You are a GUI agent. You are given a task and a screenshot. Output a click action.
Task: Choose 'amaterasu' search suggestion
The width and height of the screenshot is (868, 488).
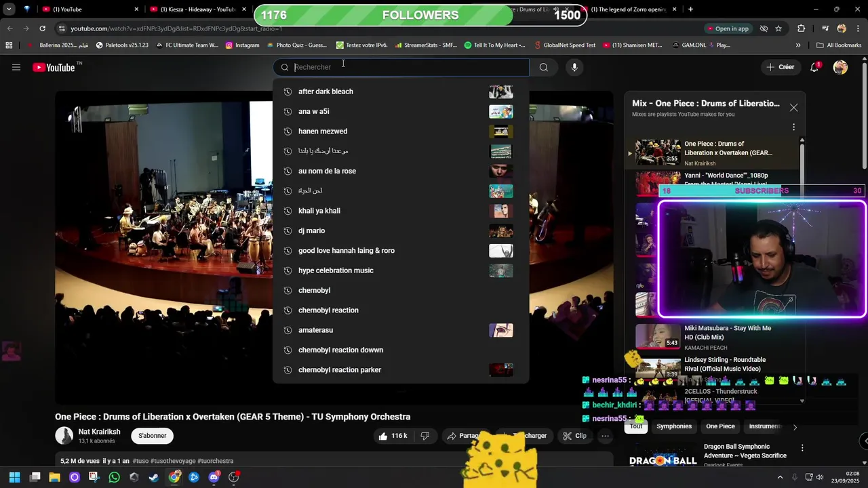[401, 330]
